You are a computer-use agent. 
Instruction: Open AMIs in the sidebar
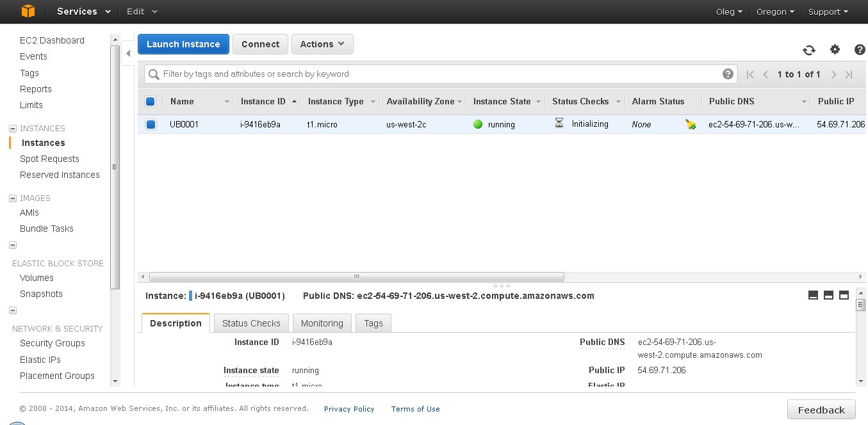tap(29, 212)
